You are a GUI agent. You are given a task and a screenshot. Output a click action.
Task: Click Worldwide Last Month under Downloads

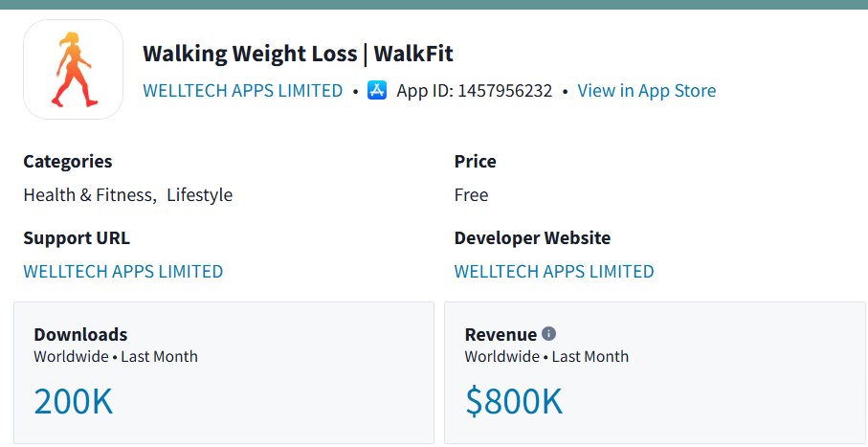pos(116,356)
